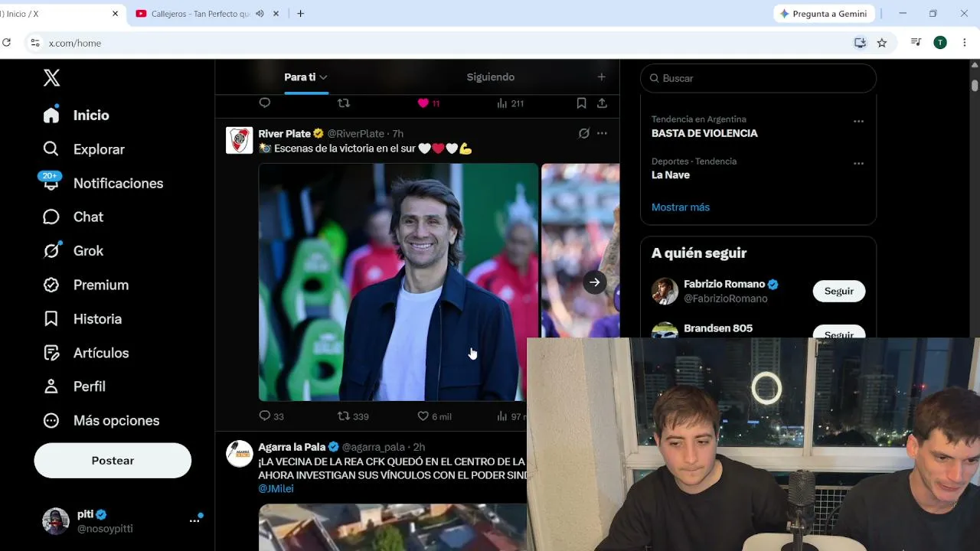The image size is (980, 551).
Task: Open options for BASTA DE VIOLENCIA trend
Action: (858, 121)
